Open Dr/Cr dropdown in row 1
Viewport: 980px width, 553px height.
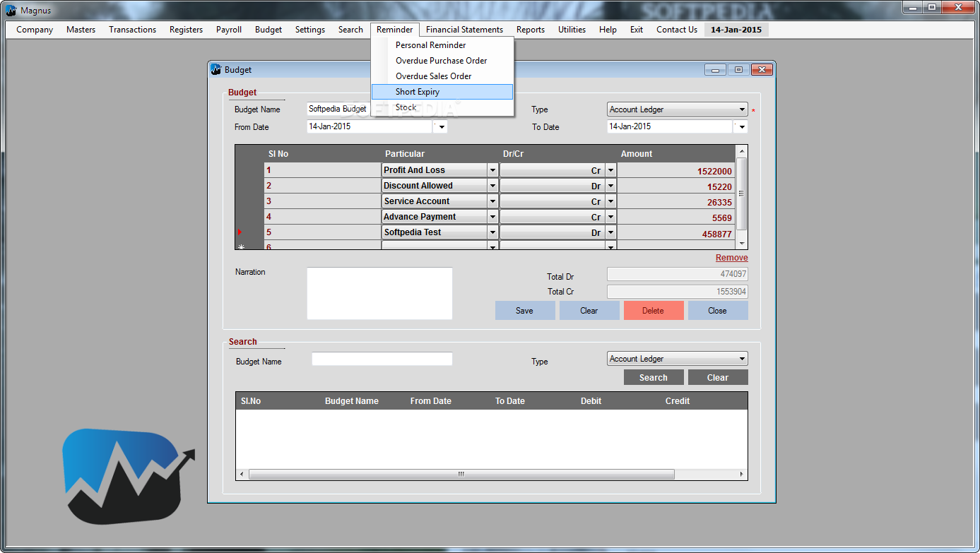pos(610,170)
